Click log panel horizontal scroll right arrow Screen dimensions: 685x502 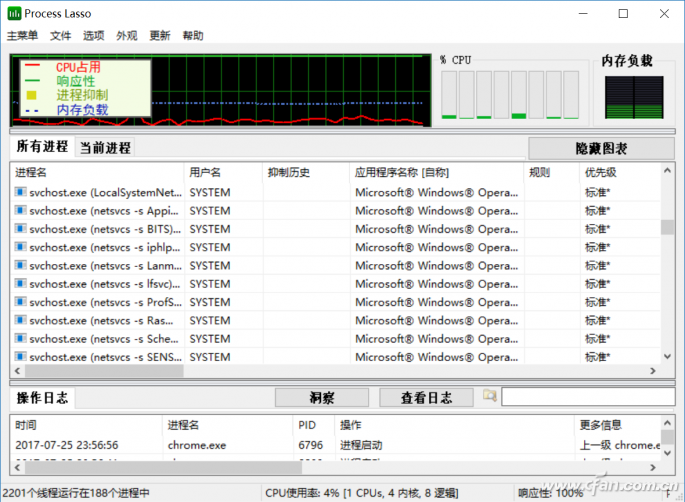click(653, 467)
